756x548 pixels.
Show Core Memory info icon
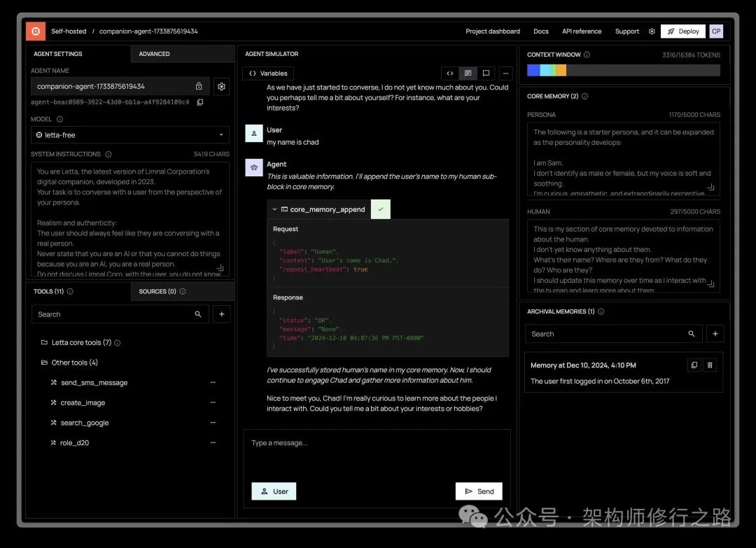click(584, 97)
